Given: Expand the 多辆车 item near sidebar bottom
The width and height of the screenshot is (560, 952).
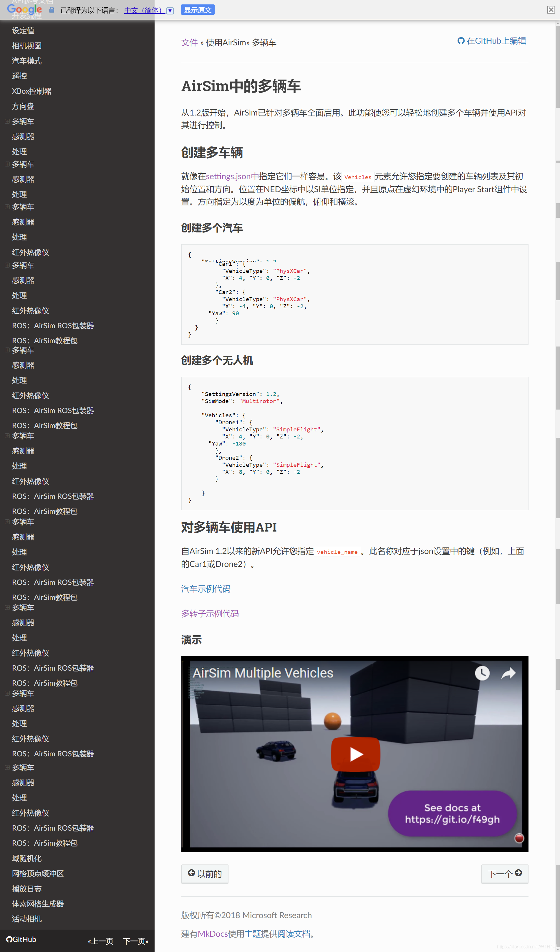Looking at the screenshot, I should 7,767.
